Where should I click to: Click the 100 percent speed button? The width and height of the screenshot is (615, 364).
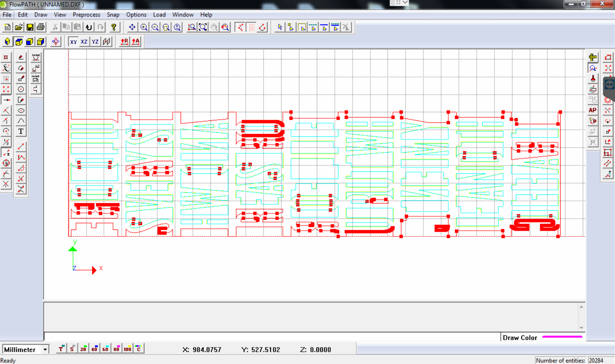tap(127, 349)
